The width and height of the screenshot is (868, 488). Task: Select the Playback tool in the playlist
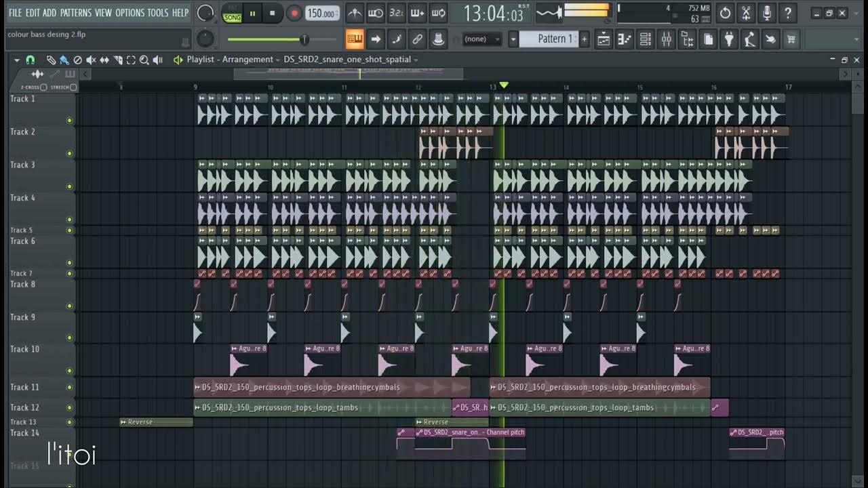pyautogui.click(x=158, y=60)
